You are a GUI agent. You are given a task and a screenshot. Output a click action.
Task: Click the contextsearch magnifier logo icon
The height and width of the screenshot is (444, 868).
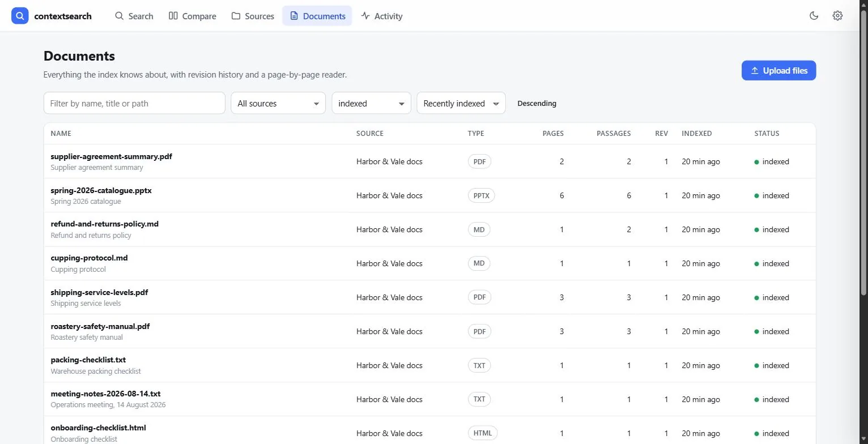click(x=20, y=16)
